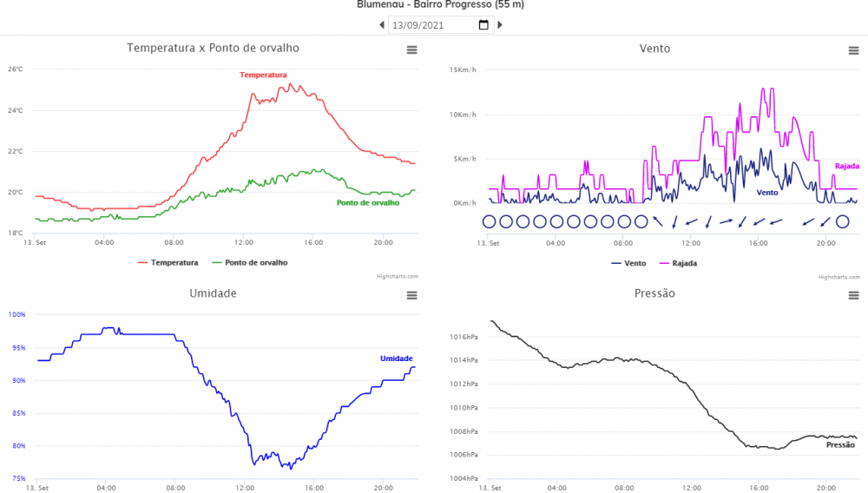Open the Vento chart hamburger menu
This screenshot has height=493, width=868.
pyautogui.click(x=853, y=50)
